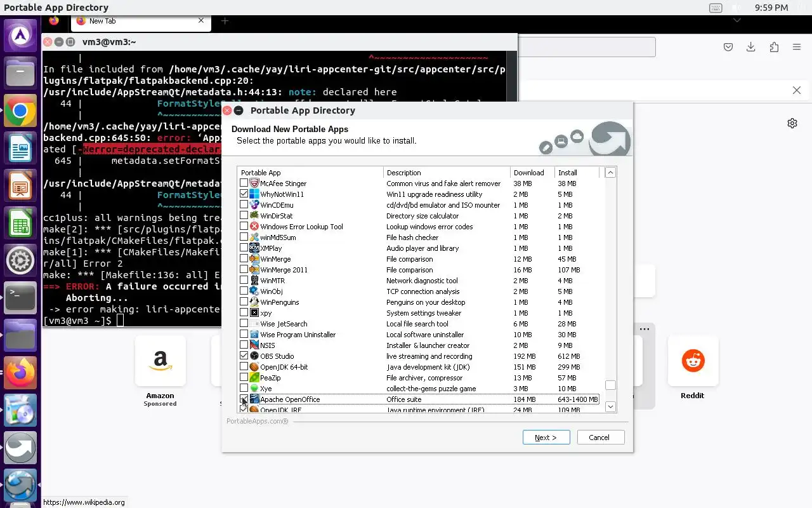Click the OBS Studio app icon
The height and width of the screenshot is (508, 812).
tap(254, 356)
